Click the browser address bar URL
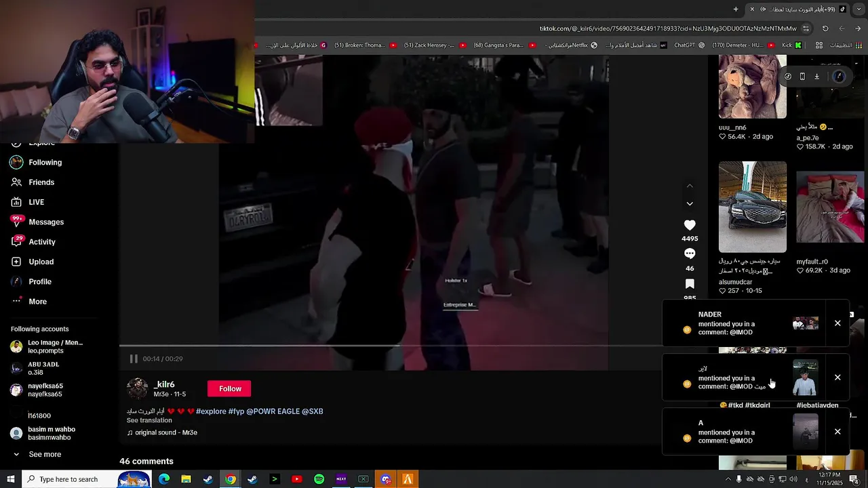Viewport: 868px width, 488px height. (x=668, y=28)
